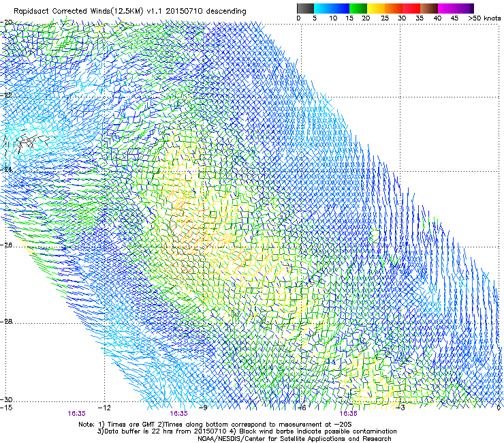Click the gray 0-5 knots legend segment

point(305,8)
